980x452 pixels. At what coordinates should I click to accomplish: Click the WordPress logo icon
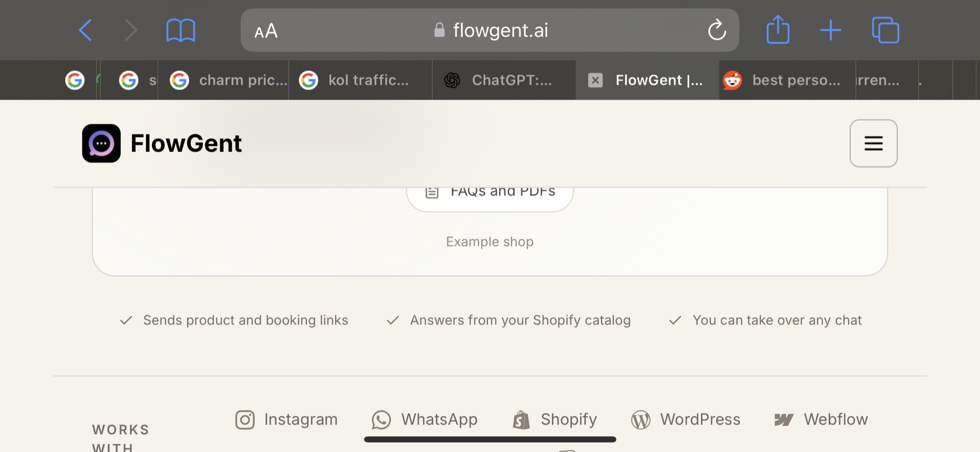click(x=641, y=420)
